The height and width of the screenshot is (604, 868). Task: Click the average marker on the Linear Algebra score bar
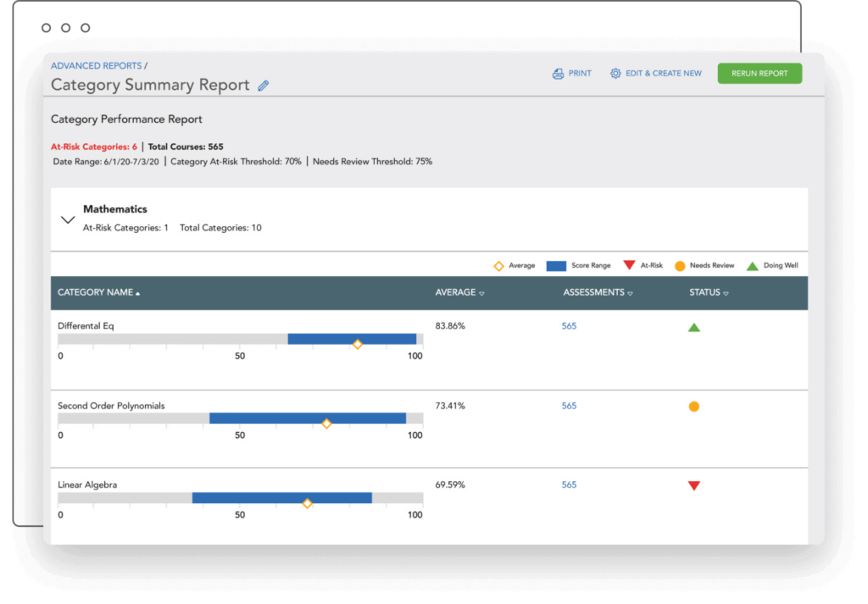[308, 501]
